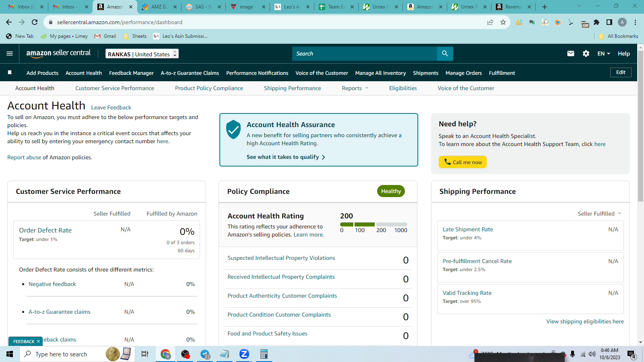Click the Leave Feedback link
644x362 pixels.
pos(111,107)
